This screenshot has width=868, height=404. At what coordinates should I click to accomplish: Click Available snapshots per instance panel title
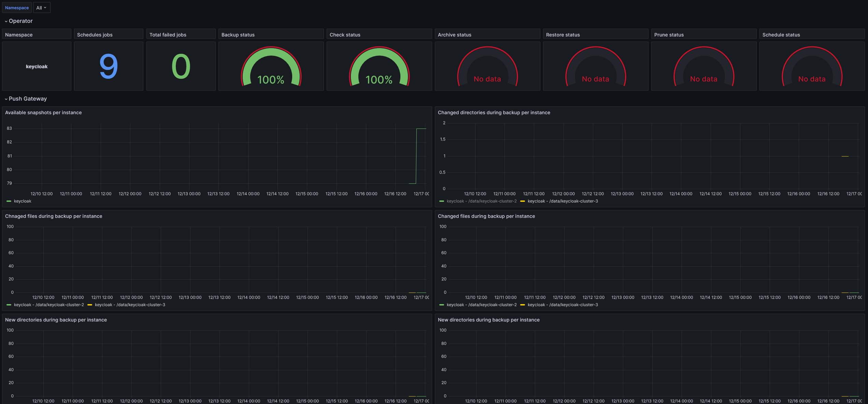[x=43, y=113]
